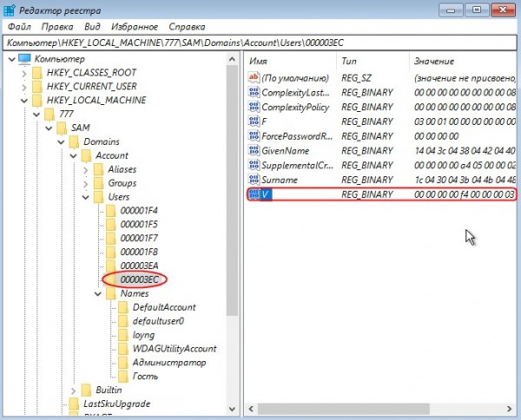
Task: Collapse the 777 key
Action: click(36, 115)
